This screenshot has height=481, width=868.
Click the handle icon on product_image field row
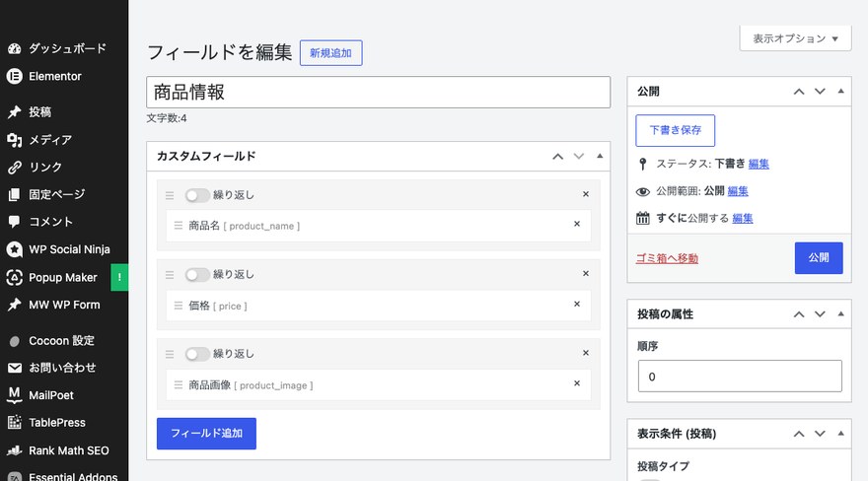[179, 384]
